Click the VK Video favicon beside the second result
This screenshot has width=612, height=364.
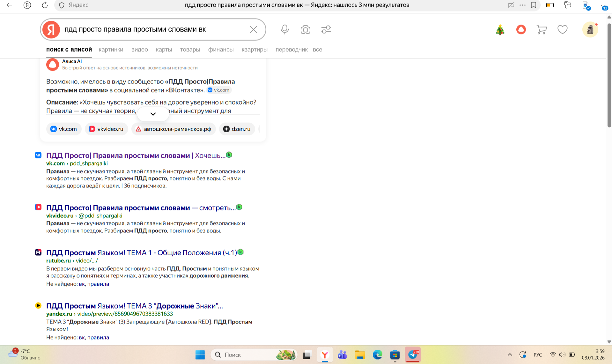click(x=38, y=207)
